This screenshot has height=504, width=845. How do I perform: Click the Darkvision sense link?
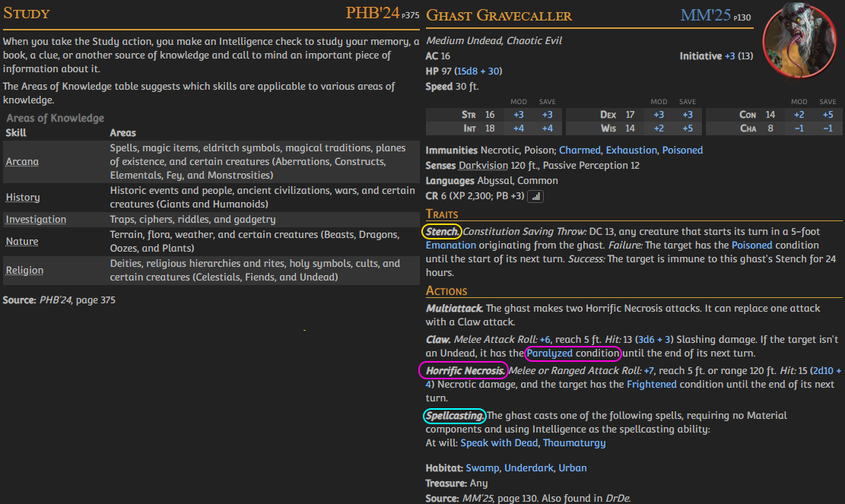[x=483, y=165]
